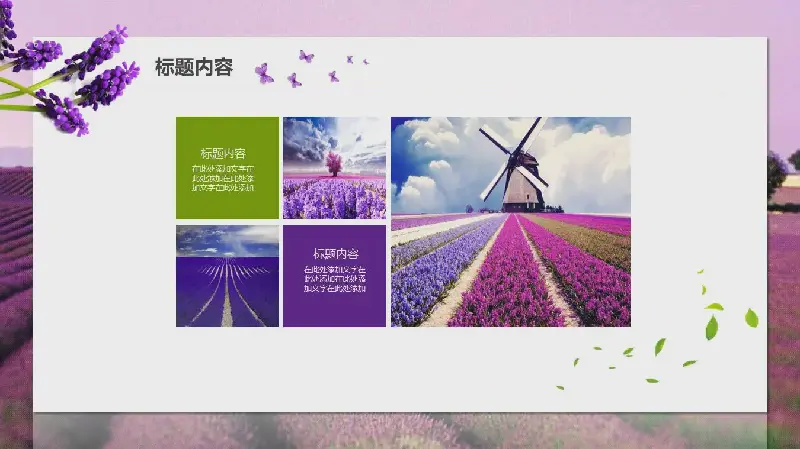Viewport: 800px width, 449px height.
Task: Click the big green leaf at right edge
Action: [x=751, y=317]
